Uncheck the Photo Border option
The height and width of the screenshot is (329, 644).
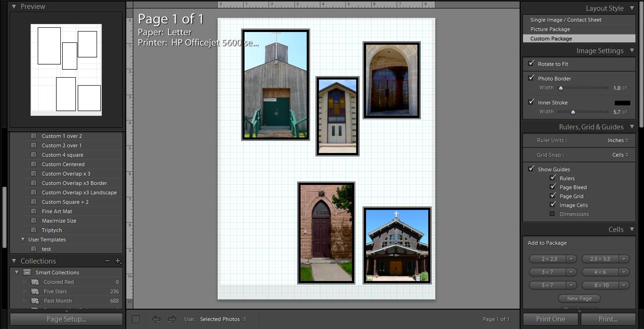click(531, 78)
